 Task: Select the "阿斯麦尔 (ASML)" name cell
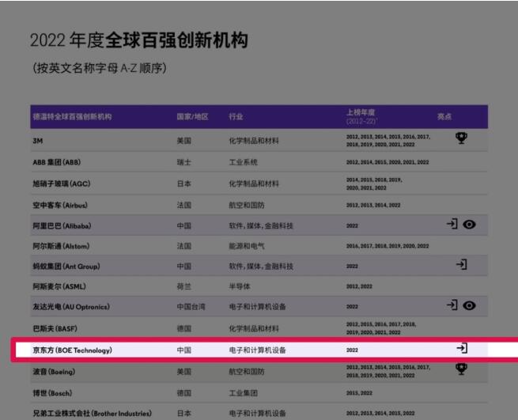click(x=59, y=286)
